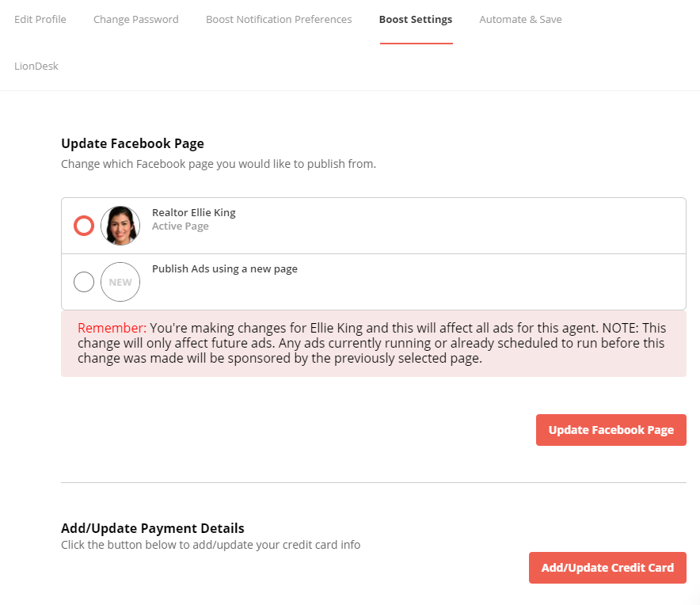Go to the Automate & Save tab
Viewport: 700px width, 605px height.
tap(520, 20)
